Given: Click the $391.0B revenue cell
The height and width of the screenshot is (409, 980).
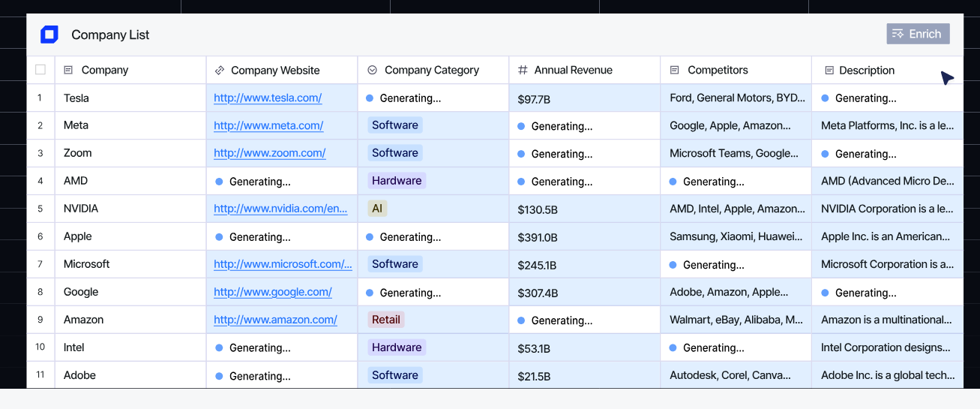Looking at the screenshot, I should 585,236.
